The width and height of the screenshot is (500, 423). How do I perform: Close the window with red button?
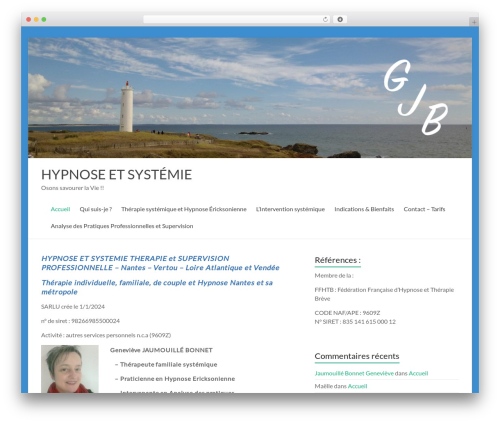pyautogui.click(x=29, y=19)
